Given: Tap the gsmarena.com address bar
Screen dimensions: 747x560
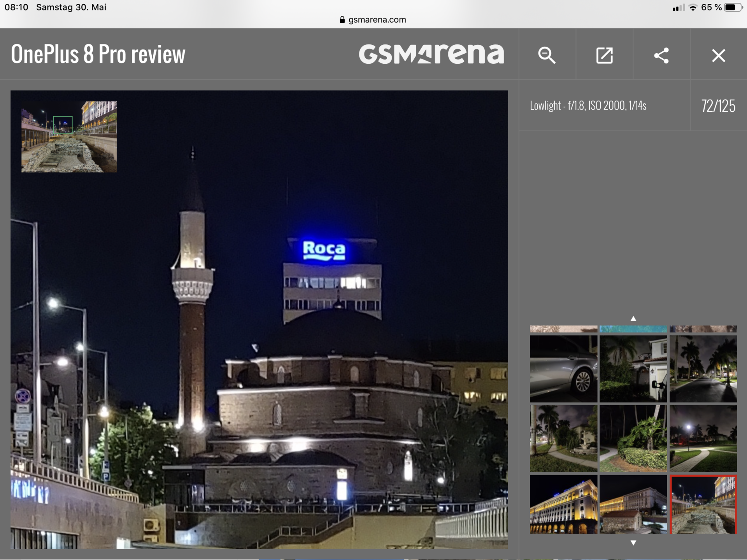Looking at the screenshot, I should pos(373,20).
